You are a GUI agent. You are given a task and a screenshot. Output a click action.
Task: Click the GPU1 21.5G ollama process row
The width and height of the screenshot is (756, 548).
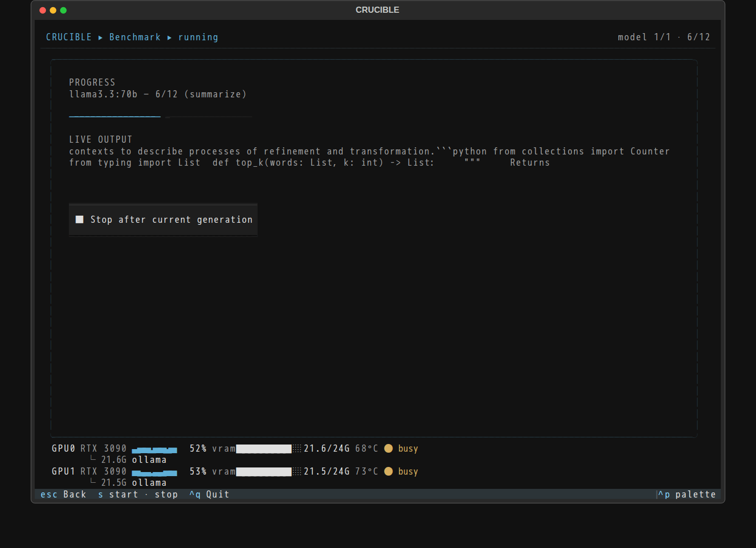(129, 483)
